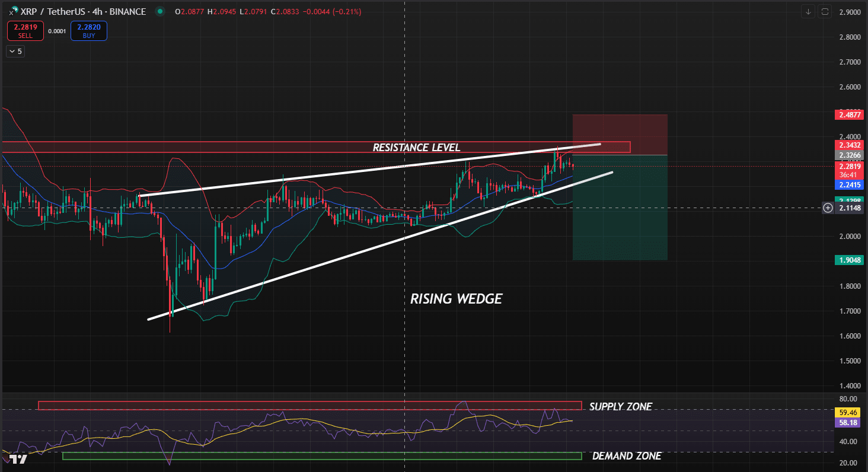868x472 pixels.
Task: Click the green market status dot
Action: point(158,12)
